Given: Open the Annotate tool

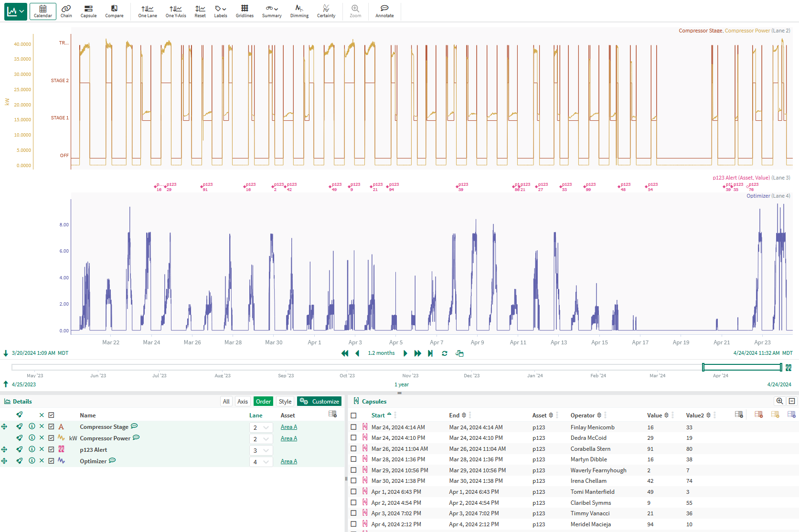Looking at the screenshot, I should pos(384,11).
